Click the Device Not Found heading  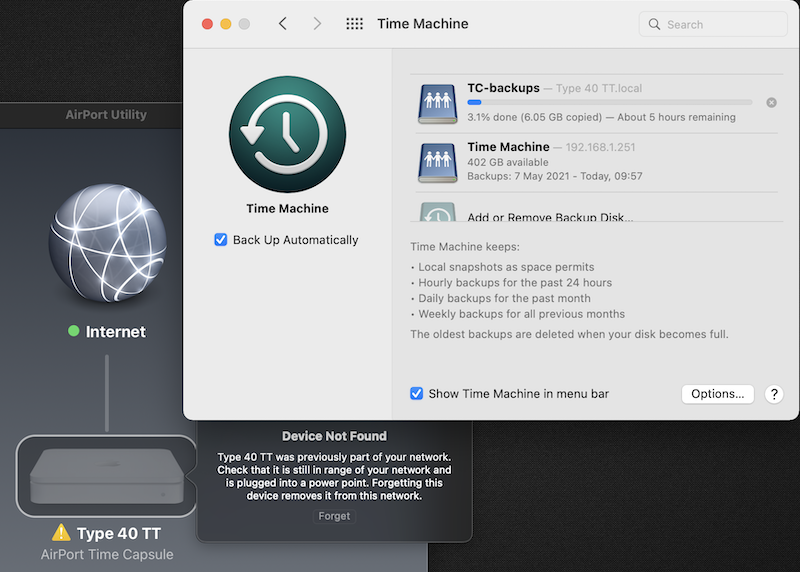coord(334,436)
